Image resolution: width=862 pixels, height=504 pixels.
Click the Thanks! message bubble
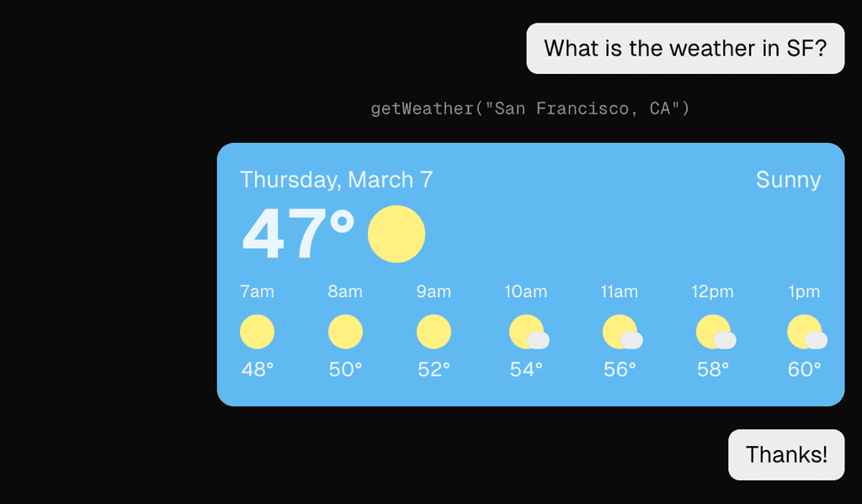[x=785, y=454]
